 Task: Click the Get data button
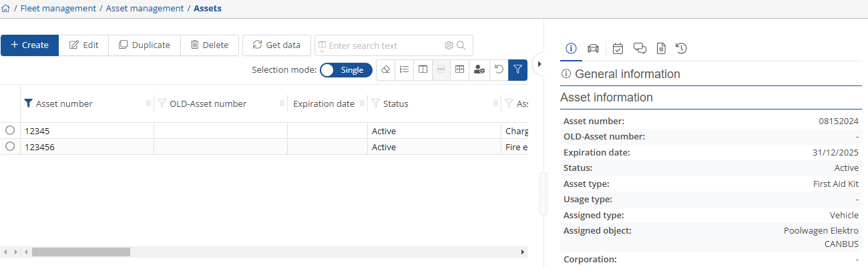276,45
